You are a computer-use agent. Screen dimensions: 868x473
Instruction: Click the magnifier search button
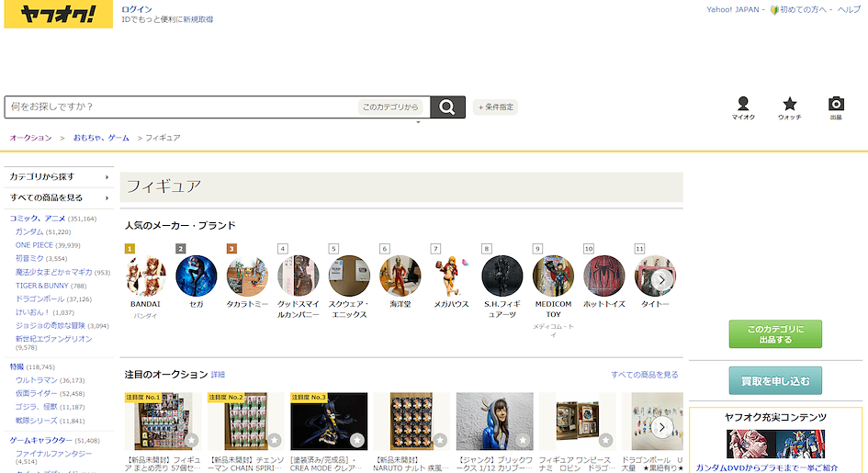[x=447, y=107]
